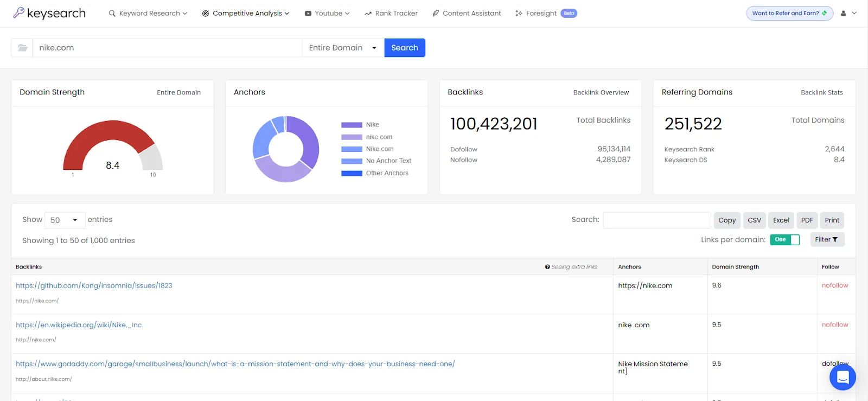Expand the account menu chevron
868x401 pixels.
[x=854, y=13]
